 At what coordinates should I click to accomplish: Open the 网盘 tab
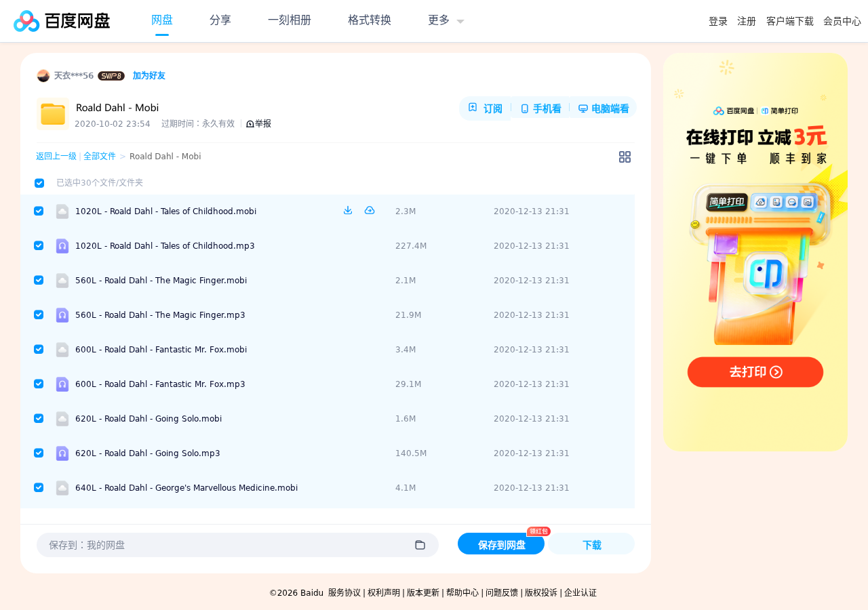click(162, 20)
